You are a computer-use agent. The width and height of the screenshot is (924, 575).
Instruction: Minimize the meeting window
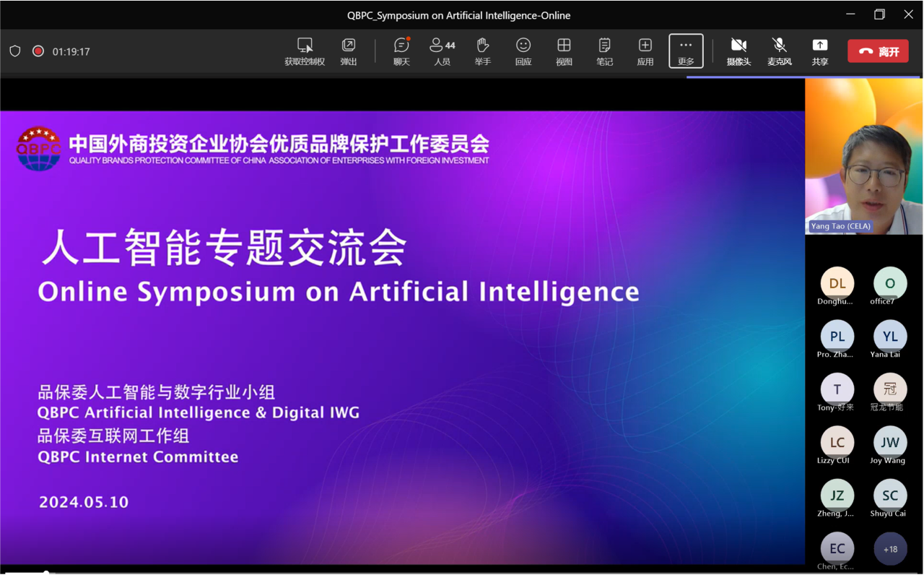coord(850,14)
